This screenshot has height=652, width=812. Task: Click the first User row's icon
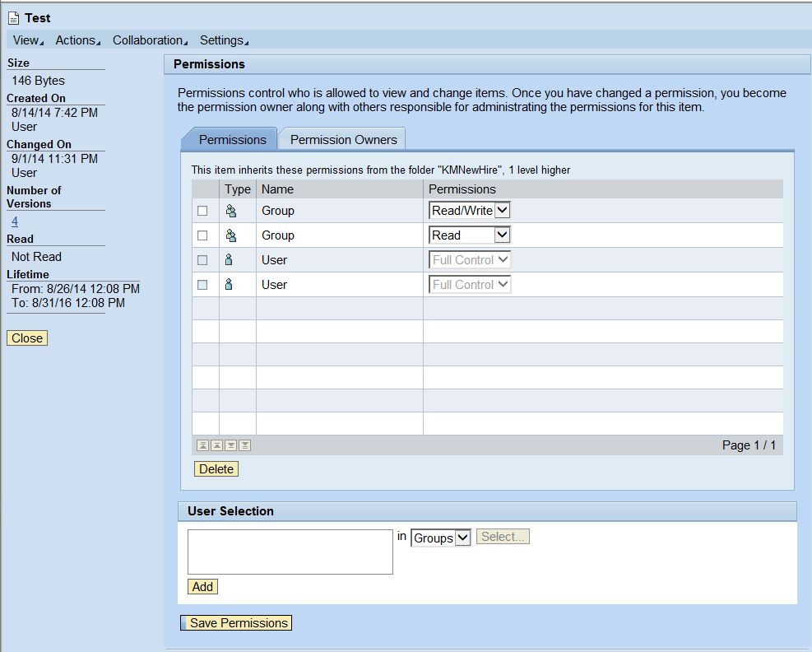(229, 260)
